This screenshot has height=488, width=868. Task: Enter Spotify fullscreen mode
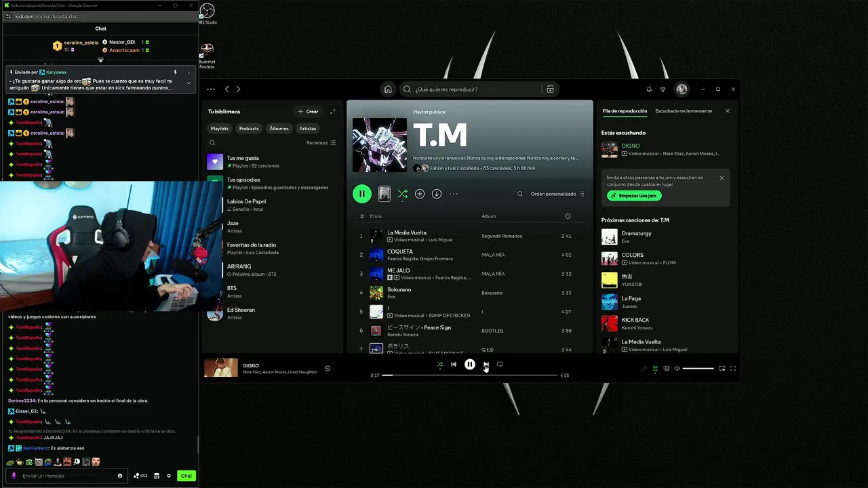733,369
